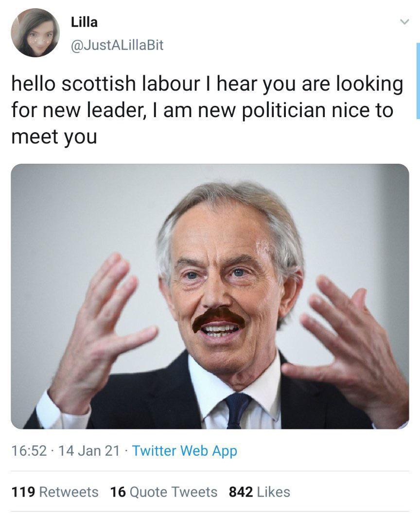Open the Twitter Web App source link

[184, 451]
